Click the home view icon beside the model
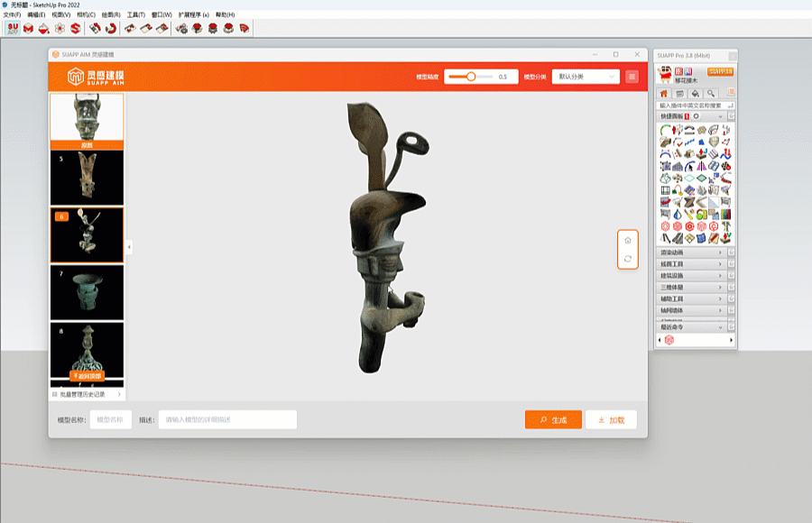Screen dimensions: 812x523 628,241
